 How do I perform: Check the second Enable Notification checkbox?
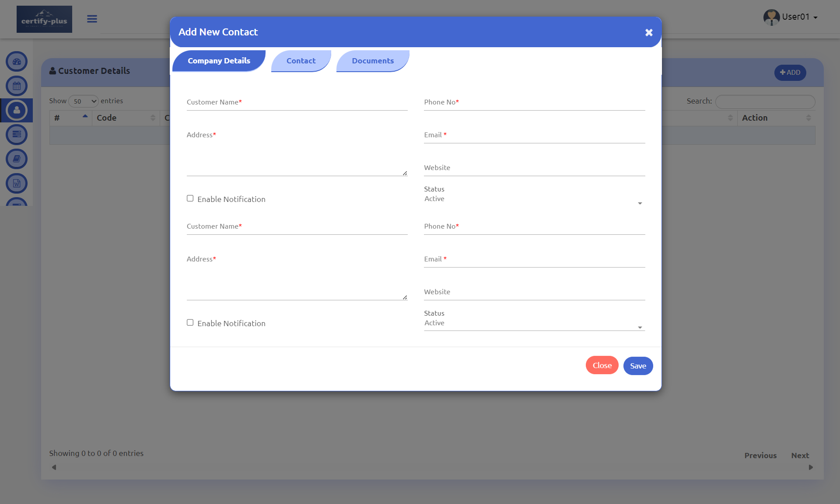[190, 322]
